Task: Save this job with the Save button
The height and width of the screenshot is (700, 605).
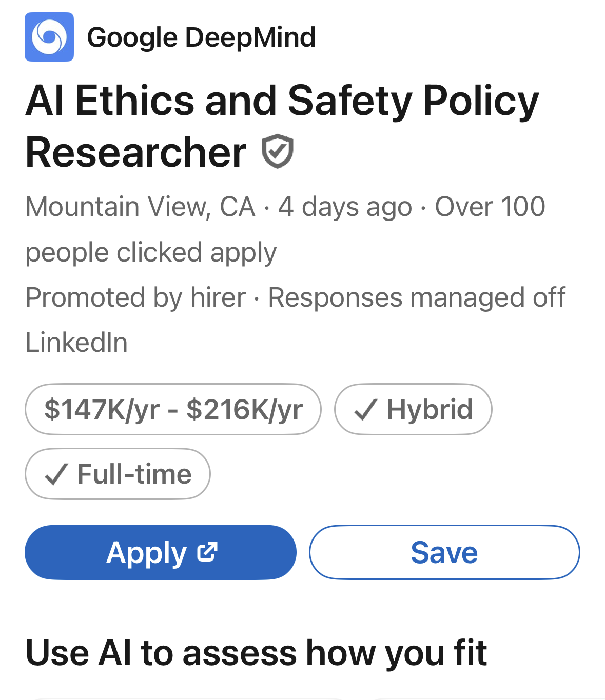Action: click(444, 552)
